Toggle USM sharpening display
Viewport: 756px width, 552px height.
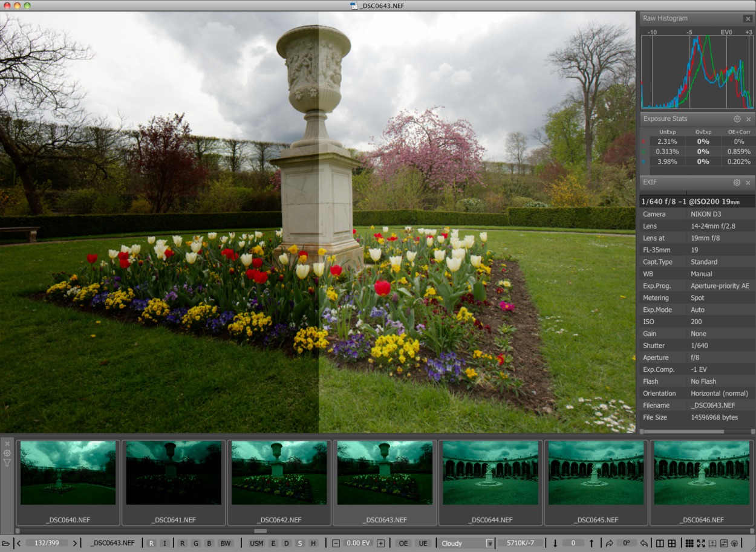pyautogui.click(x=256, y=543)
